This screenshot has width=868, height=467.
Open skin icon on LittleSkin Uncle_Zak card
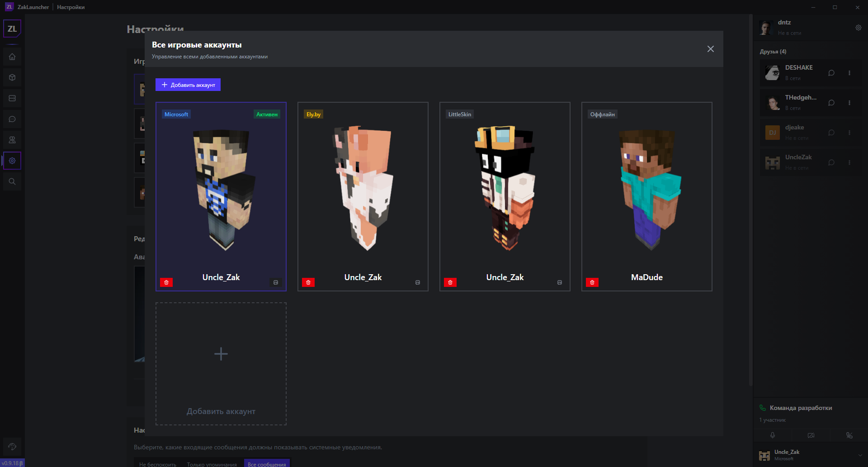[x=560, y=282]
